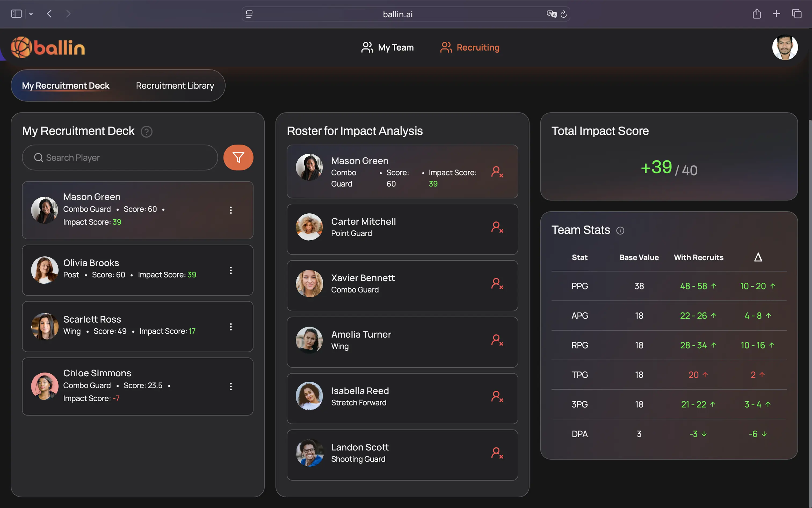Screen dimensions: 812x508
Task: Go back with the browser back arrow
Action: click(x=49, y=14)
